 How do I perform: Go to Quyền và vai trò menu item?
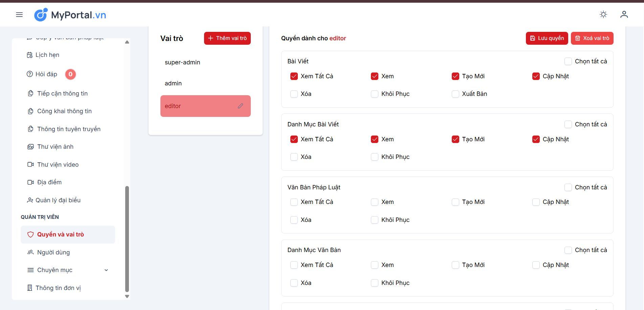(x=60, y=234)
